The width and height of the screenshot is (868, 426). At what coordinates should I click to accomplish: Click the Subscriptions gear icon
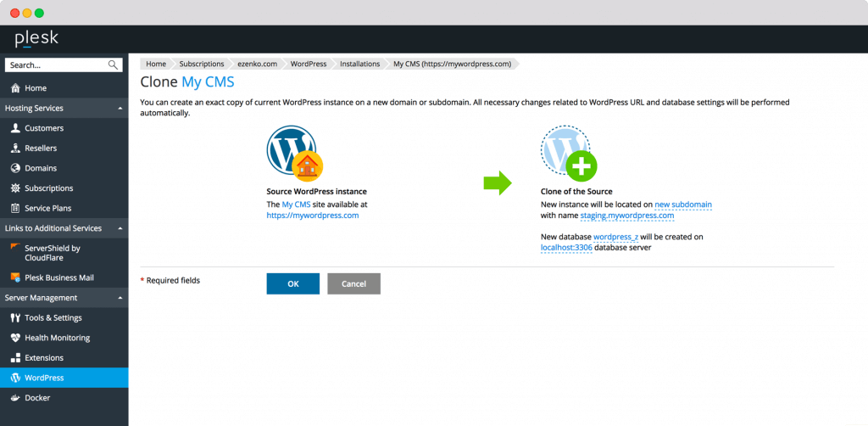pos(15,188)
